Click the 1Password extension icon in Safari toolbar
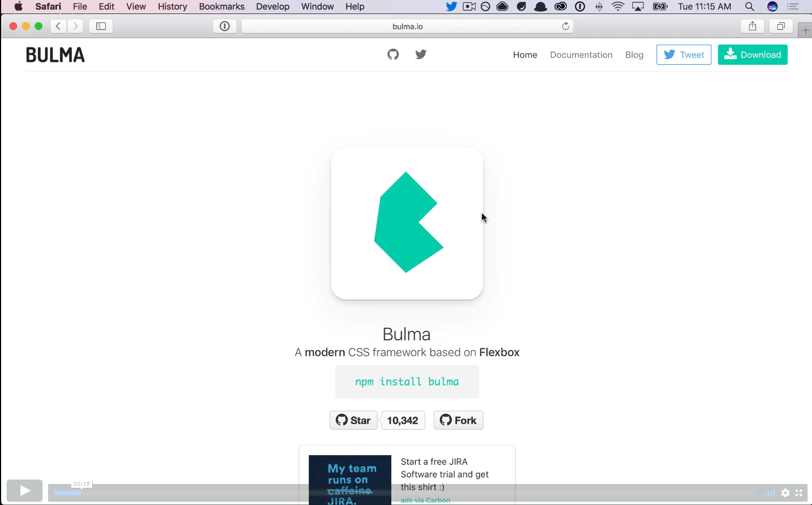Screen dimensions: 812x505 224,26
